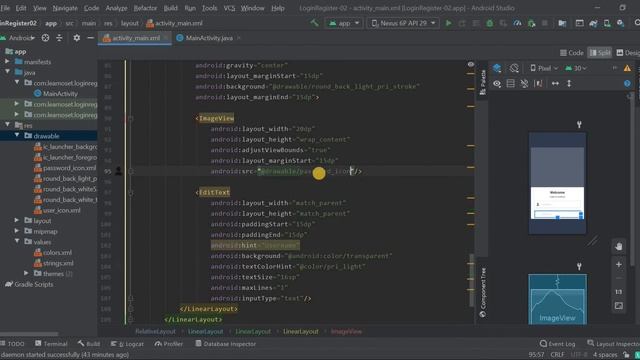Toggle the Component Tree side panel

point(483,292)
